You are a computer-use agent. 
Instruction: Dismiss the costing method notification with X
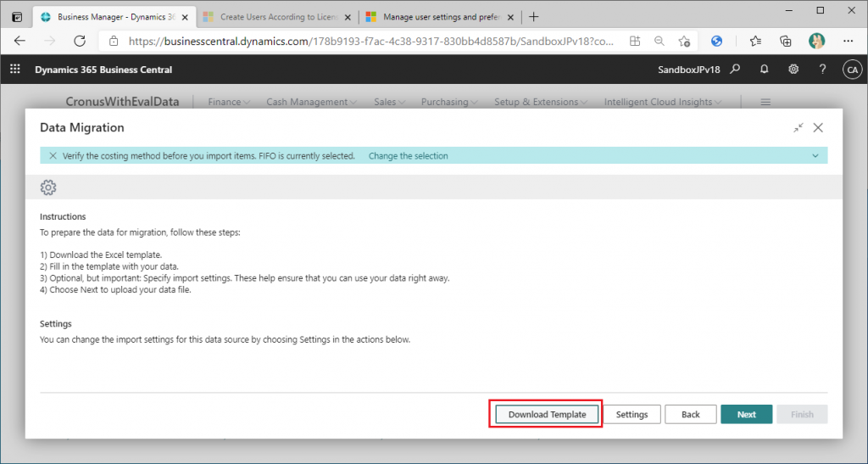pyautogui.click(x=53, y=155)
